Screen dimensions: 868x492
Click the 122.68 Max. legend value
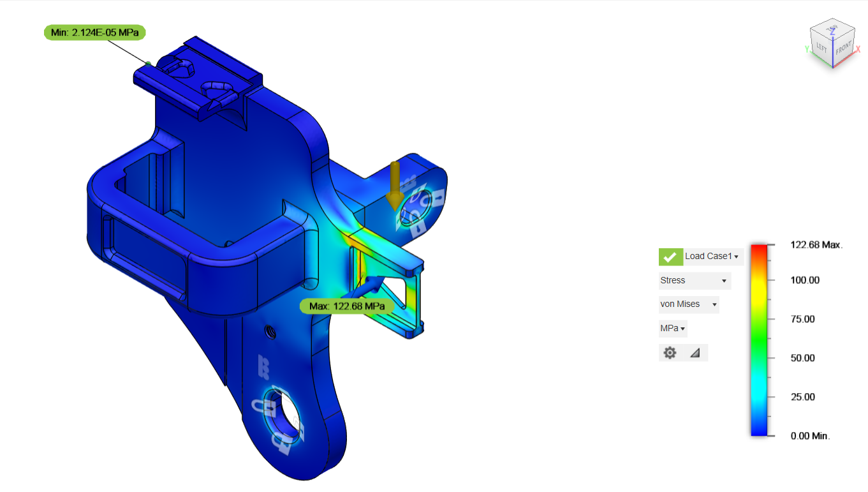[817, 245]
